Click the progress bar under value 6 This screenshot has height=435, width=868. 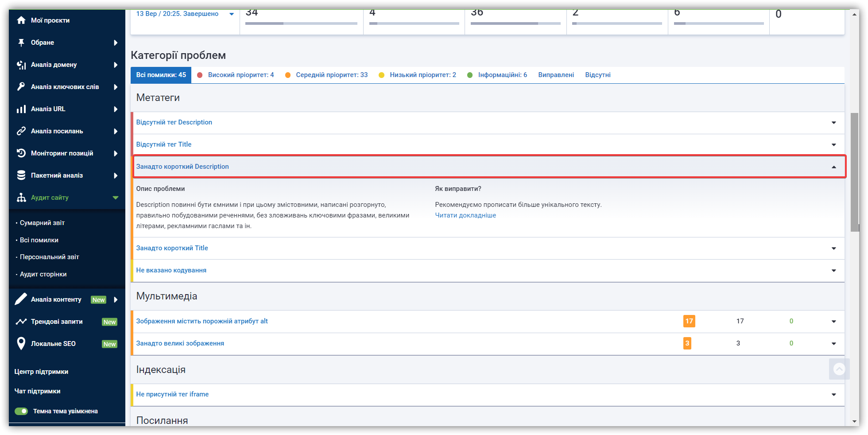719,23
